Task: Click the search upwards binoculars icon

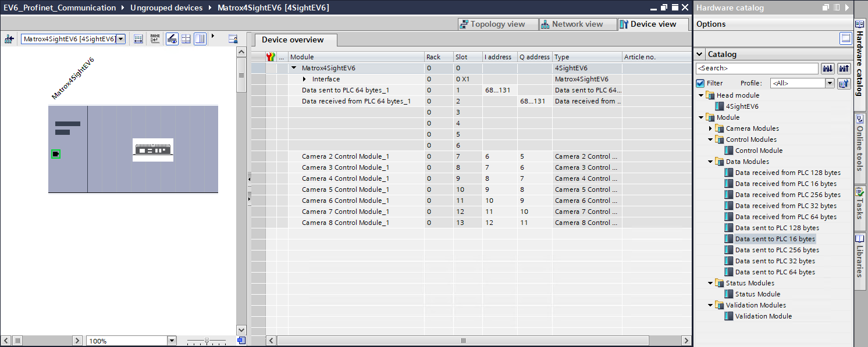Action: (844, 69)
